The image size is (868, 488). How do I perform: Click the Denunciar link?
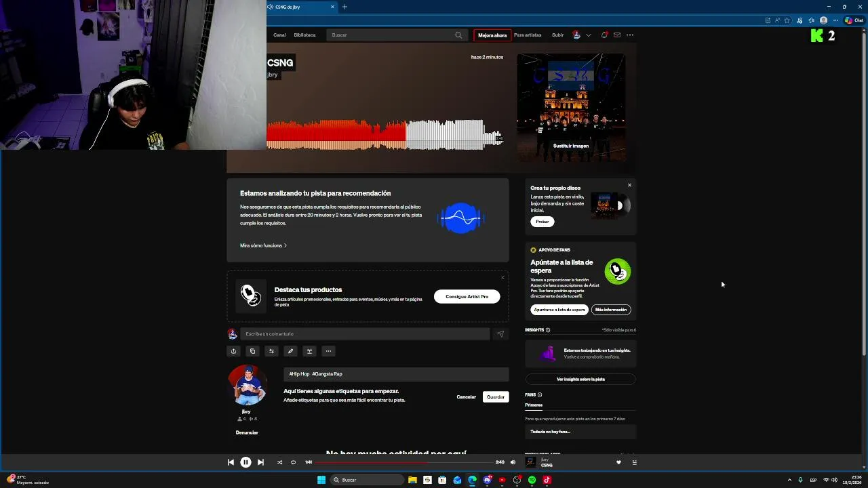coord(247,432)
